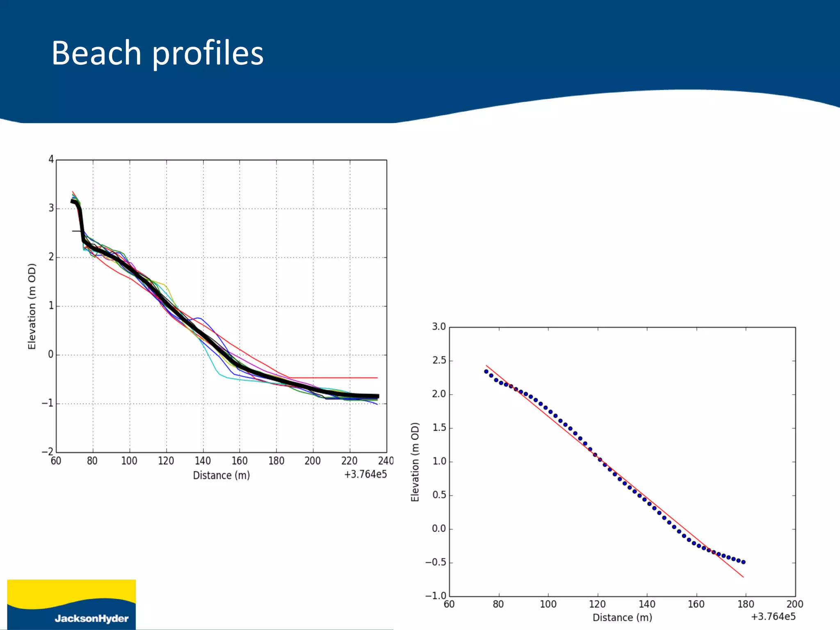Screen dimensions: 840x630
Task: Click the '3.0' tick label on right chart
Action: click(x=438, y=326)
